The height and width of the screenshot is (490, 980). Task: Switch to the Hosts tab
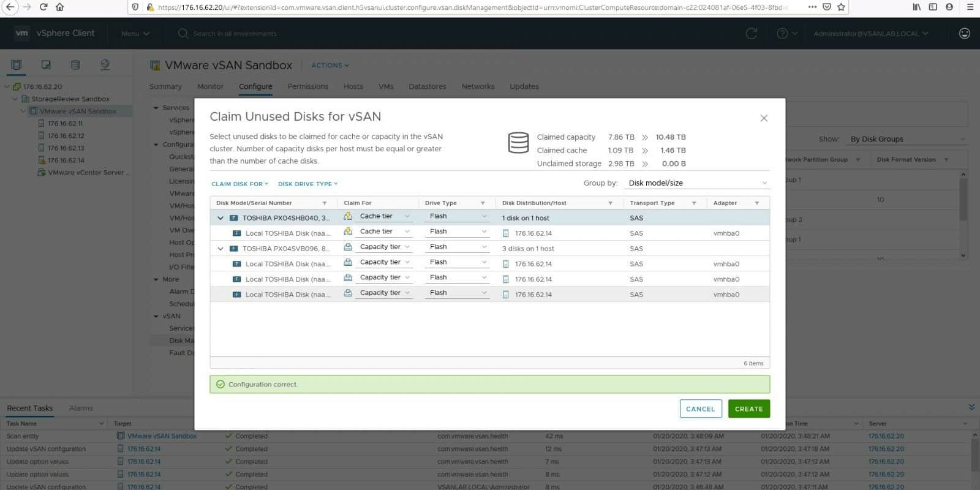(x=353, y=87)
